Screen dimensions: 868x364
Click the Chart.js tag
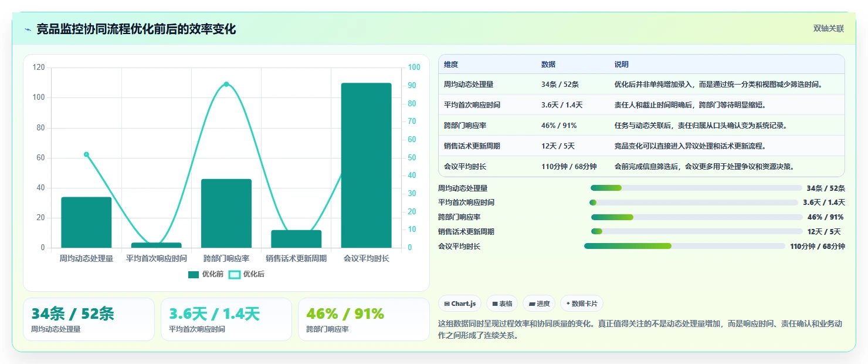click(460, 304)
